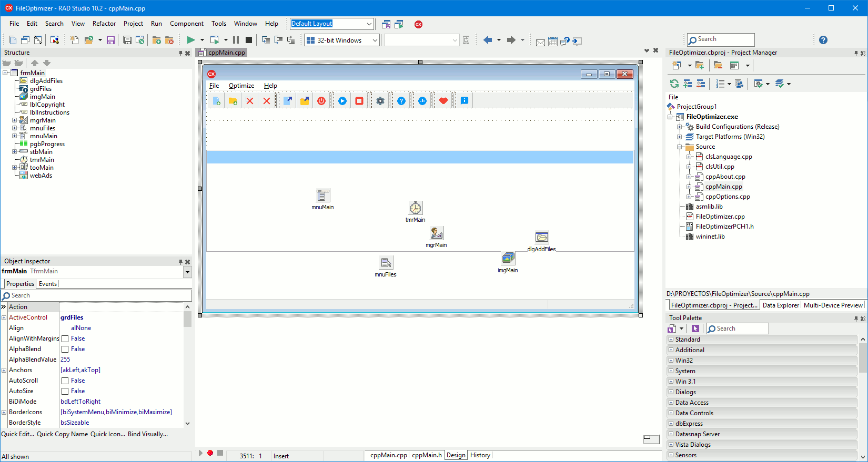Select the imgMain image list component
868x462 pixels.
coord(508,258)
